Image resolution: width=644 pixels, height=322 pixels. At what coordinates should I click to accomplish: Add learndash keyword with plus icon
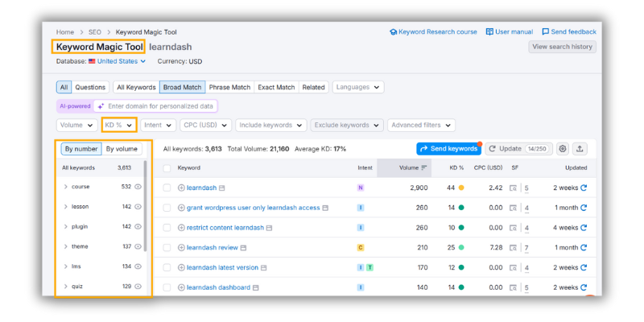[x=181, y=188]
